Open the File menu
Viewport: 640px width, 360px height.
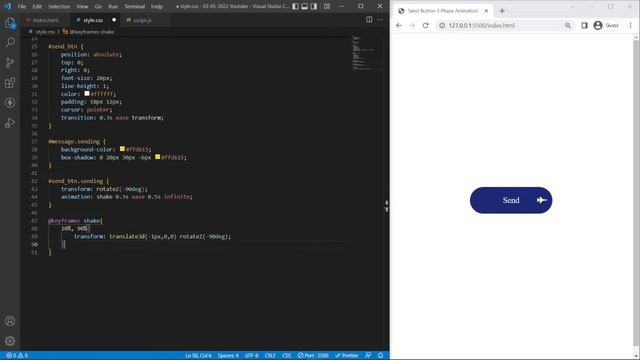pyautogui.click(x=22, y=7)
